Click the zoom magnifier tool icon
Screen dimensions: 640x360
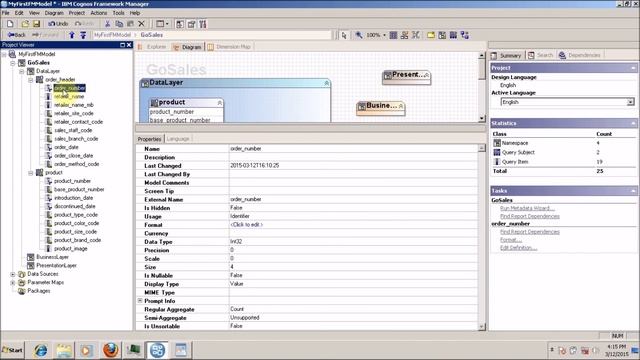tap(359, 35)
